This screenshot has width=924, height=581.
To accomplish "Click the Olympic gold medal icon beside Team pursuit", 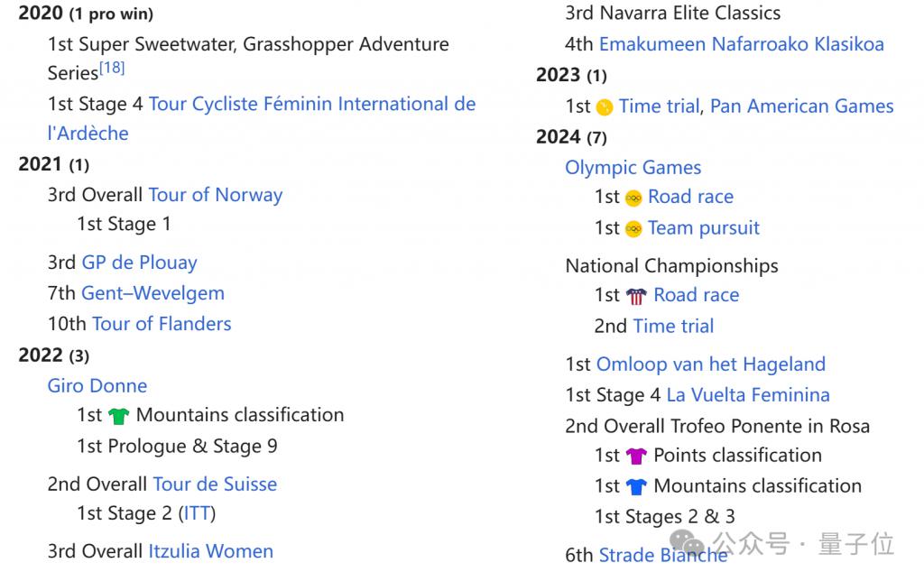I will tap(633, 228).
